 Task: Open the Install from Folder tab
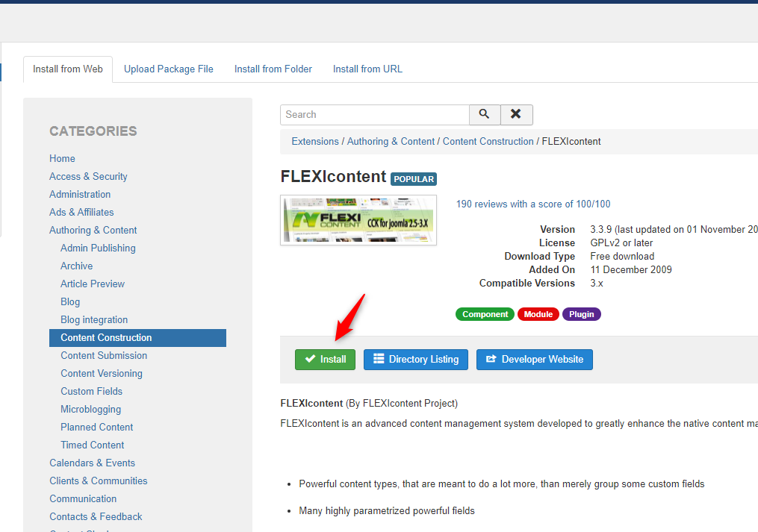(x=273, y=69)
